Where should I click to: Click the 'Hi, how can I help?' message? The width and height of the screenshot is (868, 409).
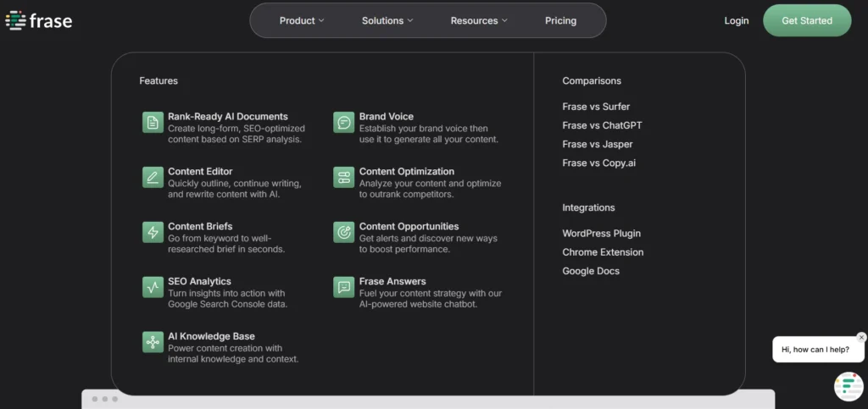pyautogui.click(x=815, y=350)
